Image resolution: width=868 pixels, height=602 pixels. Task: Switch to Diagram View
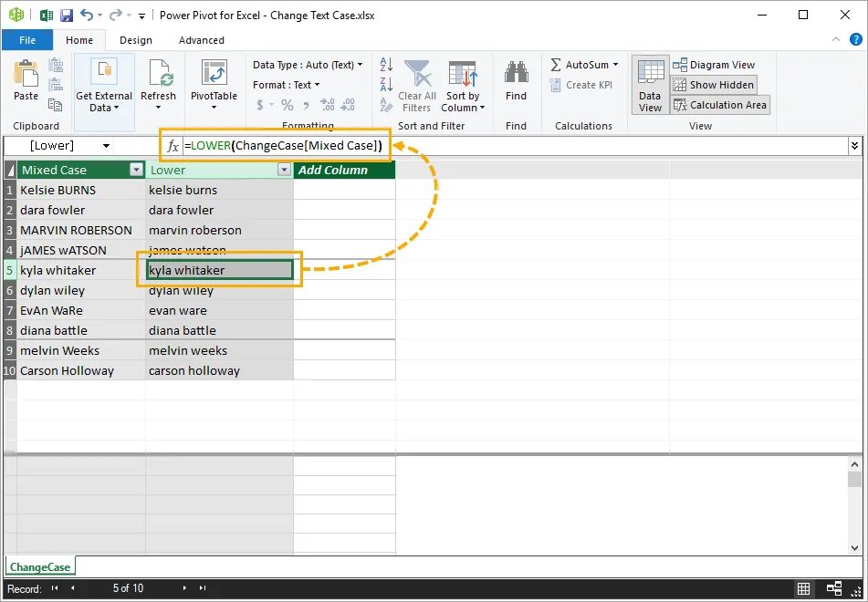[714, 65]
